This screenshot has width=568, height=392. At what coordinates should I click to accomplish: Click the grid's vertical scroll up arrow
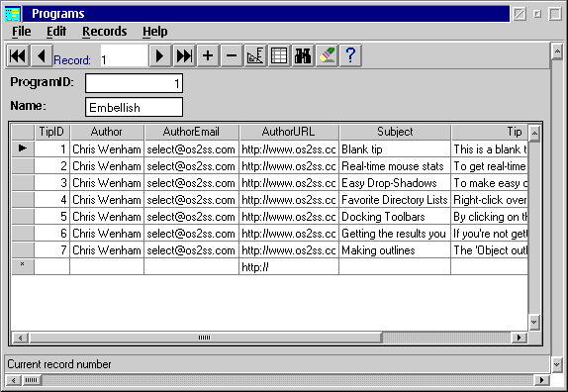(534, 134)
